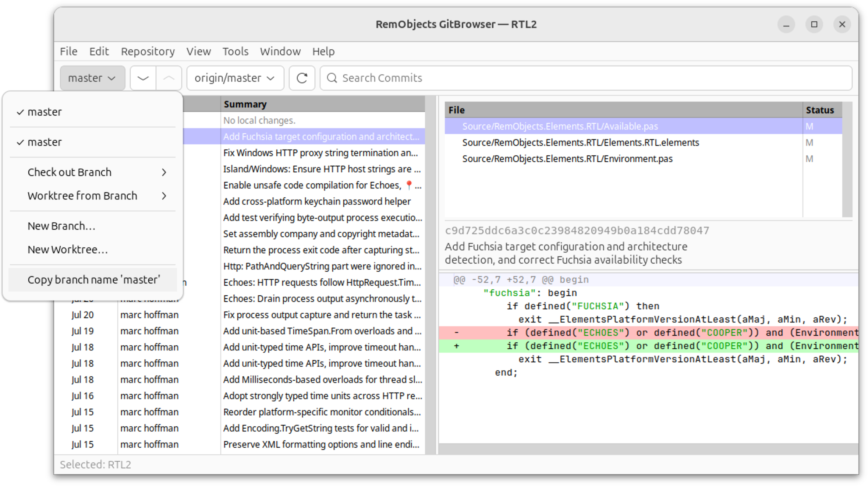The image size is (868, 486).
Task: Click the up chevron navigation button
Action: [169, 78]
